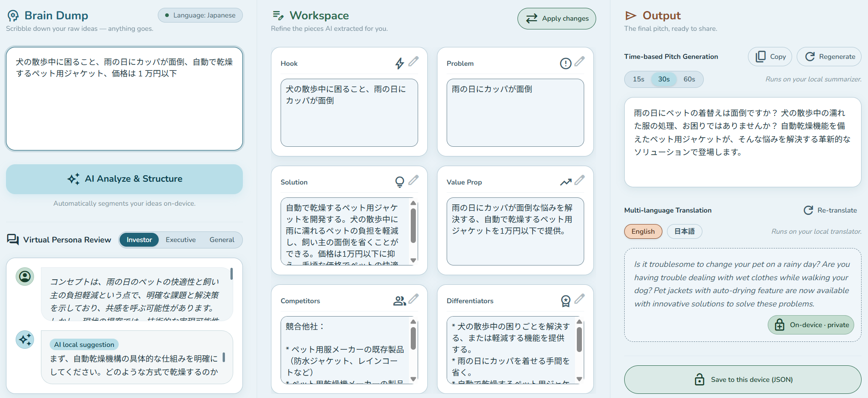This screenshot has width=868, height=398.
Task: Click the Value Prop text field
Action: 515,231
